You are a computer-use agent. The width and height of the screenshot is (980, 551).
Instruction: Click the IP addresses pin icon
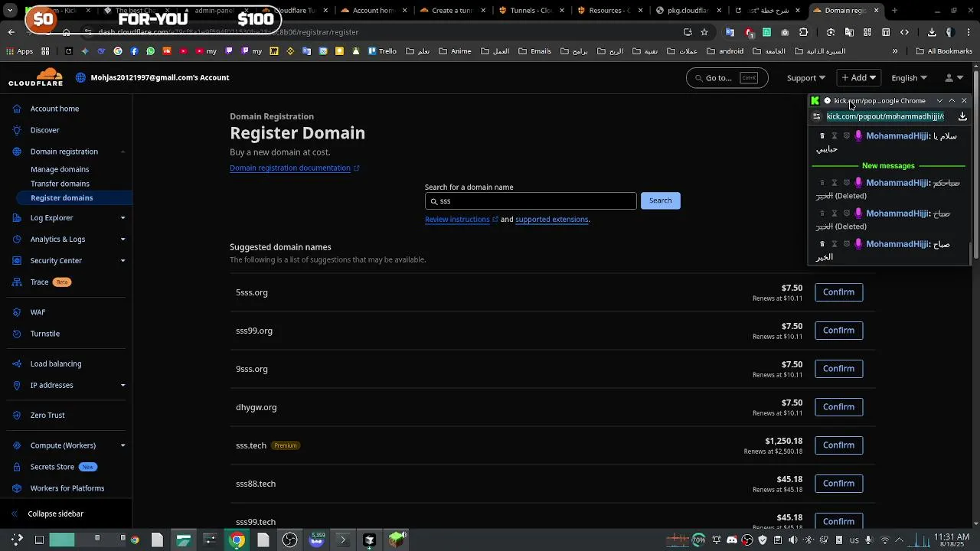17,385
